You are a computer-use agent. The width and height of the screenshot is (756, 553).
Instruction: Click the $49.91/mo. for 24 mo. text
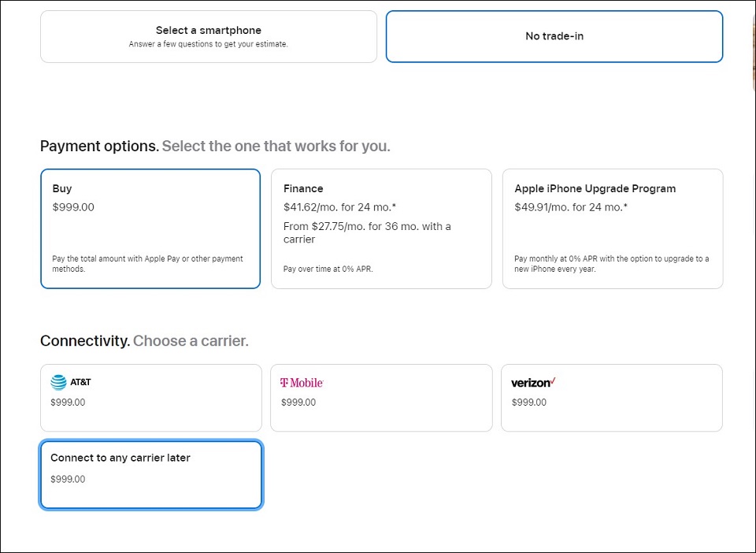[571, 207]
